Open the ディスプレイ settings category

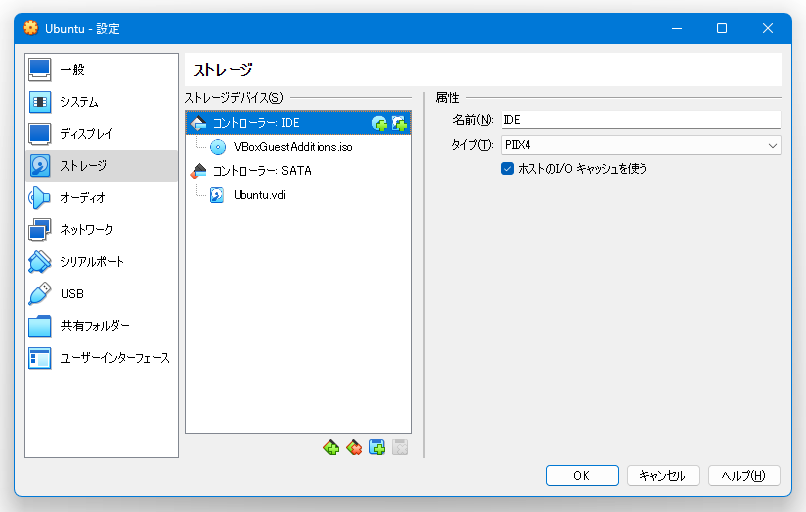[x=101, y=134]
